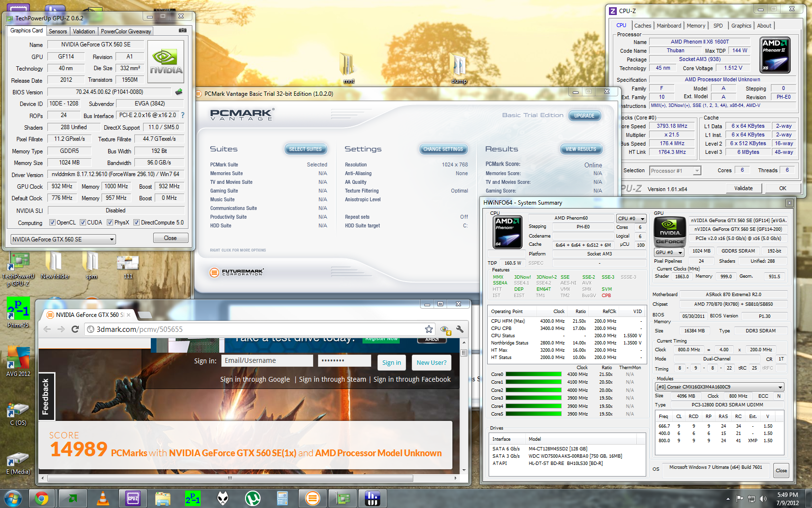
Task: Open the PowerColor Giveaway tab
Action: tap(126, 31)
